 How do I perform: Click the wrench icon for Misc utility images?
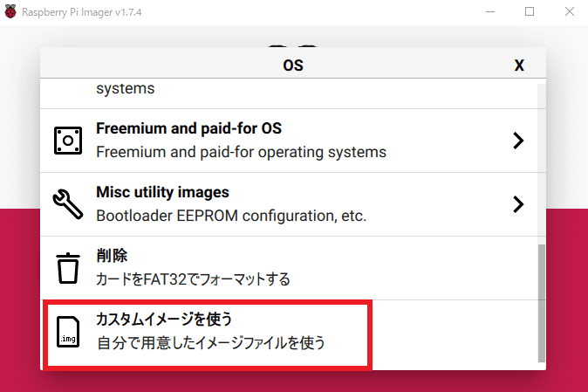coord(68,204)
